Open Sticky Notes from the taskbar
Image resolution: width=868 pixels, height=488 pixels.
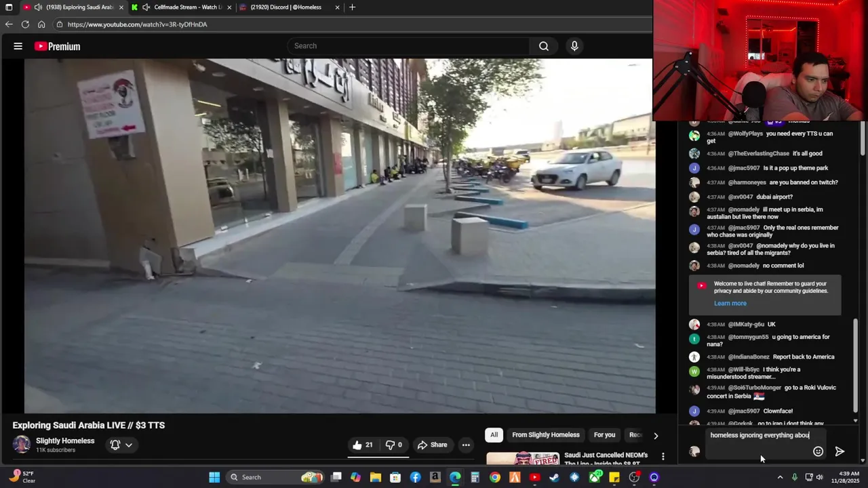614,477
